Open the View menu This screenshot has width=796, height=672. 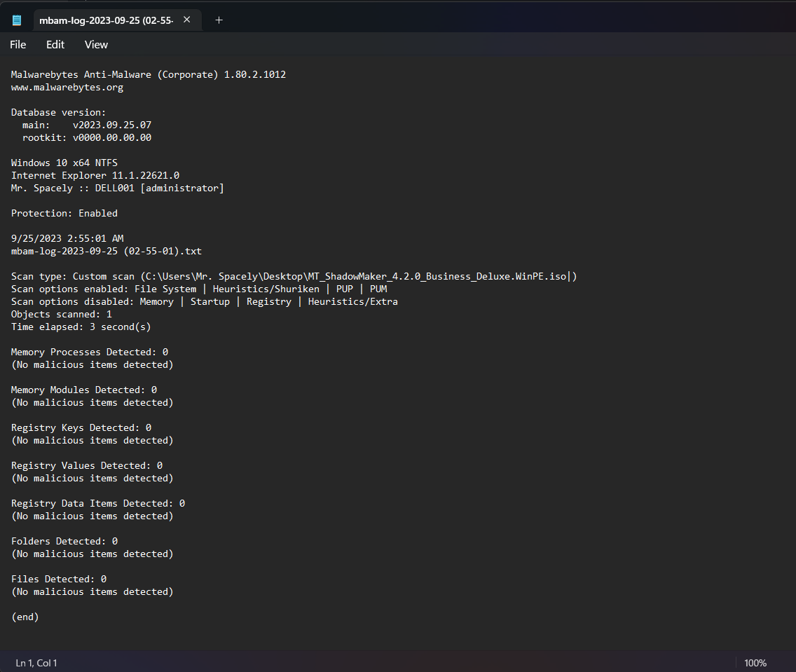[x=96, y=45]
